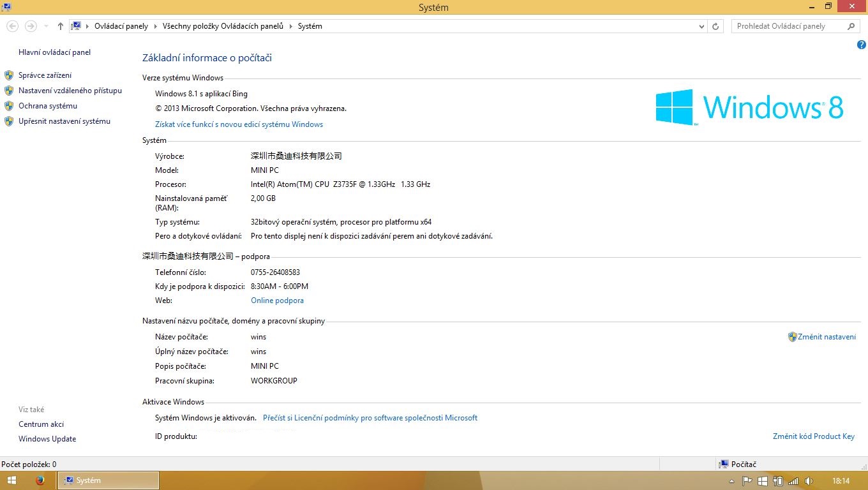Click the MINI PC model value
The image size is (868, 490).
tap(265, 170)
